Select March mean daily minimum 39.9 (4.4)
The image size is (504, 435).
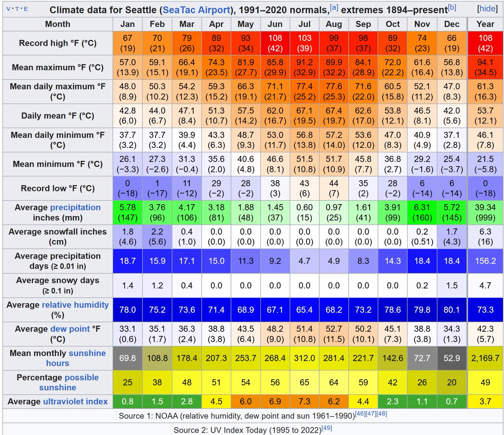click(x=187, y=140)
